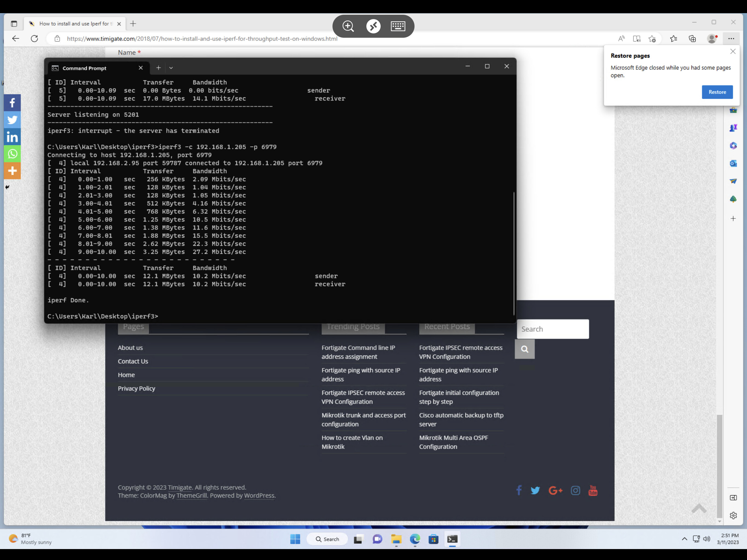747x560 pixels.
Task: Open Edge Settings and more menu
Action: [x=731, y=39]
